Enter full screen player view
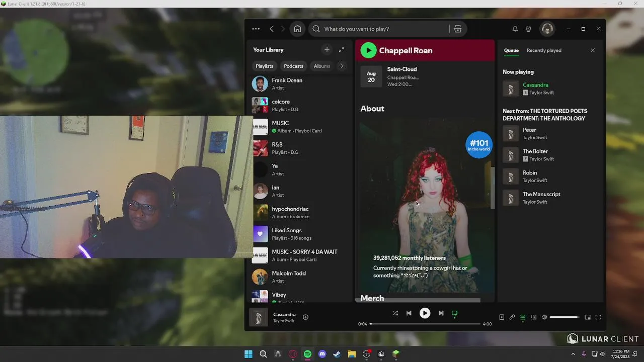Screen dimensions: 644x362 [598, 317]
